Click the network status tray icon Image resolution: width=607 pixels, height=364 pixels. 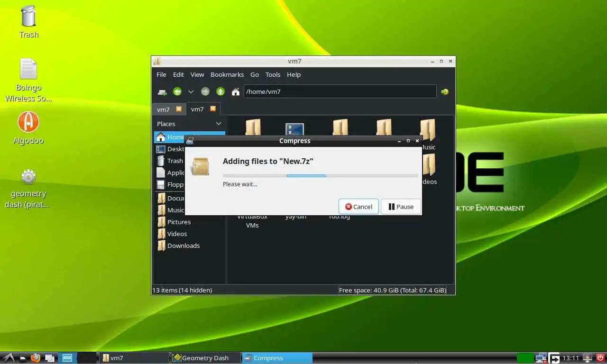click(541, 358)
